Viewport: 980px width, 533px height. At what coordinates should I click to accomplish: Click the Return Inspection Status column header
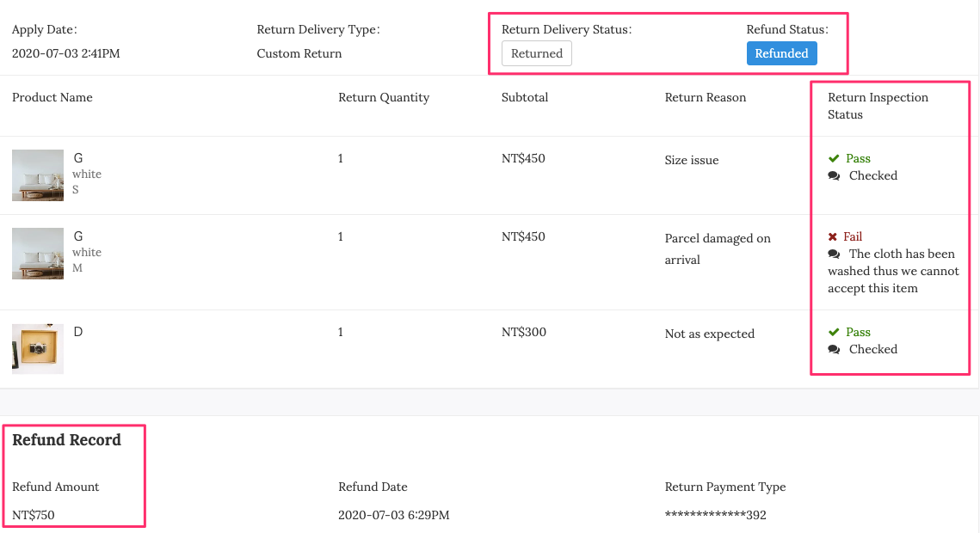pos(878,106)
